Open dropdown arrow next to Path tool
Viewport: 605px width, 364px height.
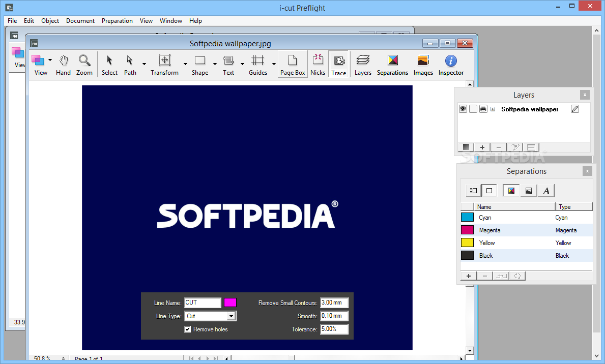coord(145,64)
